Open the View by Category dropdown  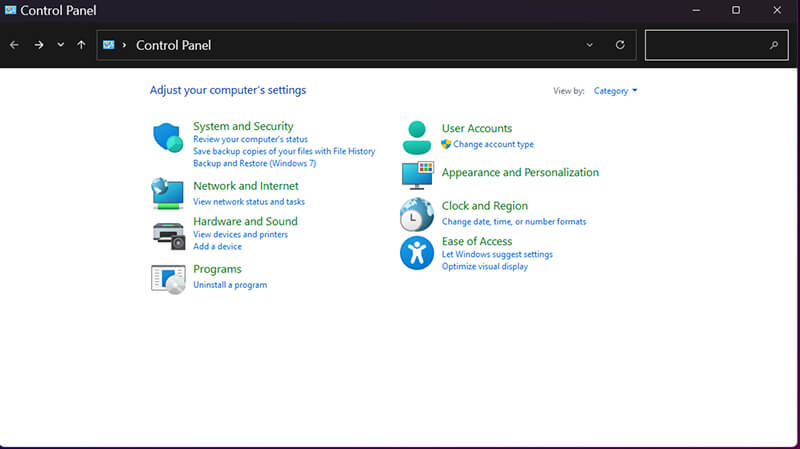(x=615, y=91)
